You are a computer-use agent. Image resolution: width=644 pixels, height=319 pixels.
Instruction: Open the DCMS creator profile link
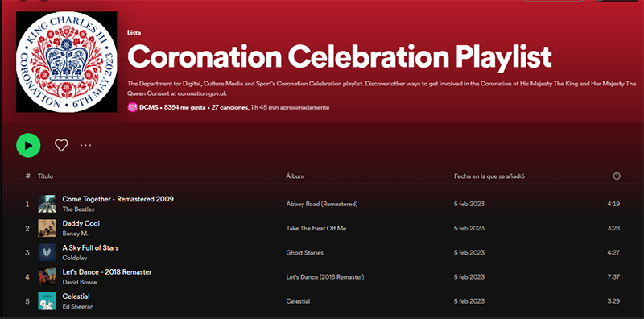coord(149,107)
